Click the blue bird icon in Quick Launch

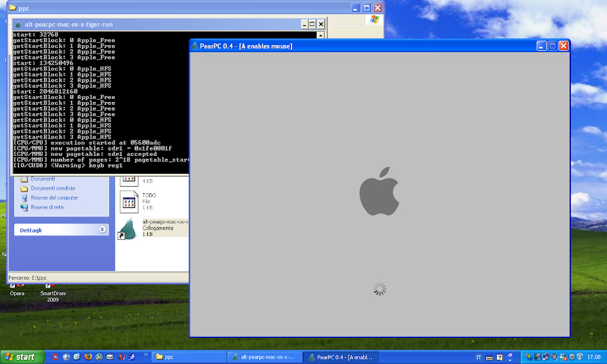pos(132,357)
